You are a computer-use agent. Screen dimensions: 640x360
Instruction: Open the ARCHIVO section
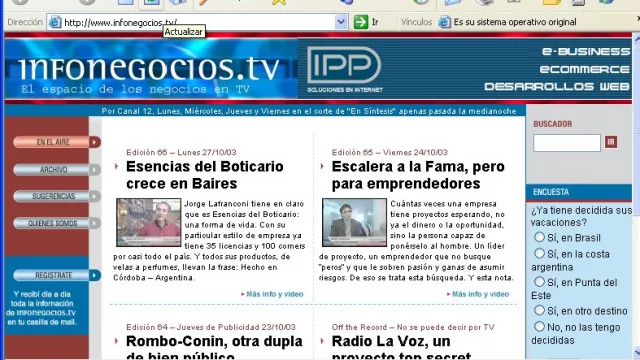point(57,169)
